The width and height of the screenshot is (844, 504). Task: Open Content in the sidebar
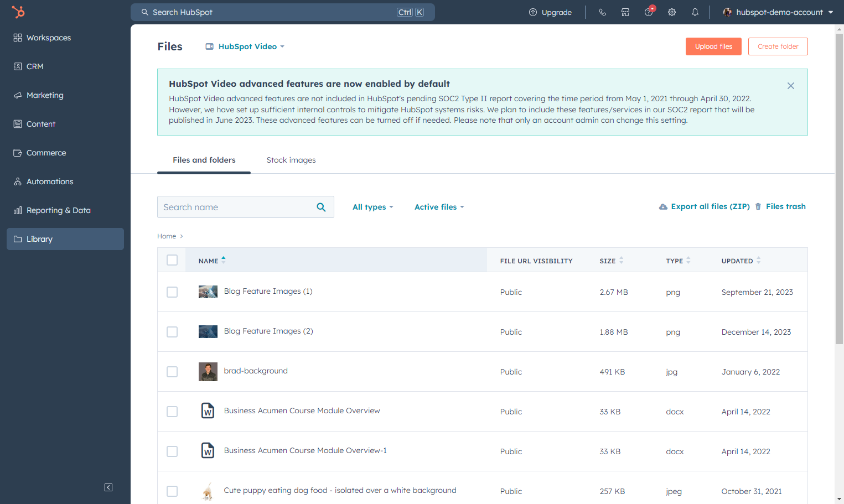click(x=65, y=124)
